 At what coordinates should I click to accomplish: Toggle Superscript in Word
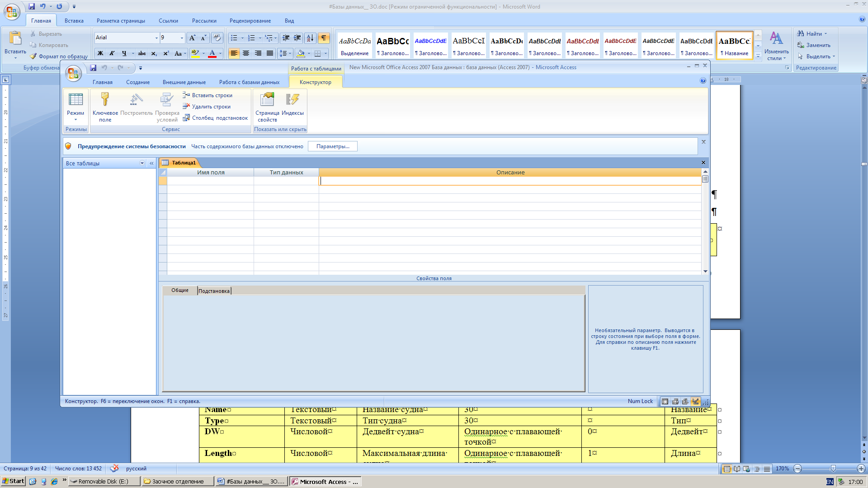(x=166, y=53)
